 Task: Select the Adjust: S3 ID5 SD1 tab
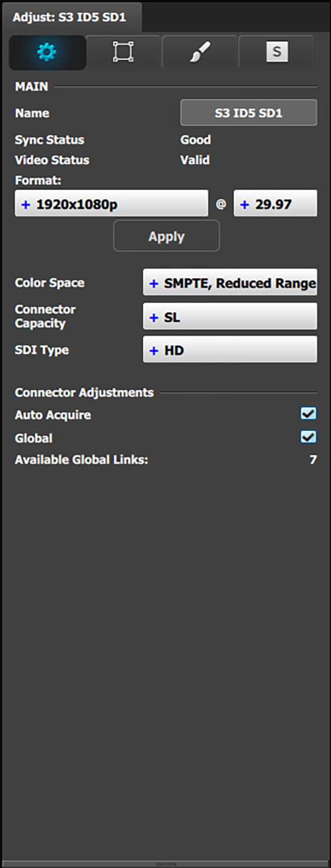pyautogui.click(x=69, y=17)
